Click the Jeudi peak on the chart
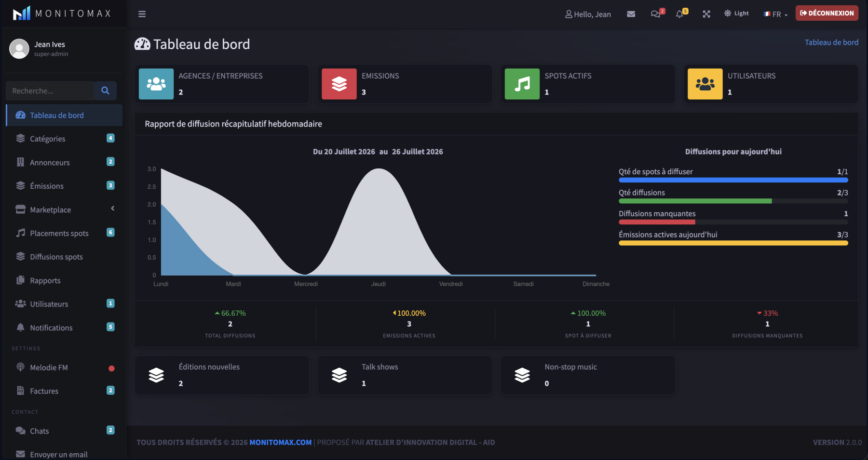The image size is (868, 460). 379,169
